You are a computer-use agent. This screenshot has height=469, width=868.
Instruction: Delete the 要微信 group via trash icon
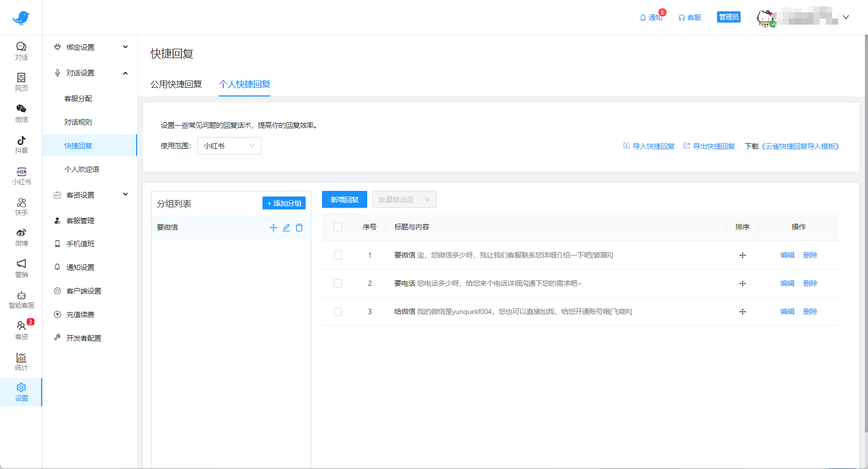point(299,227)
